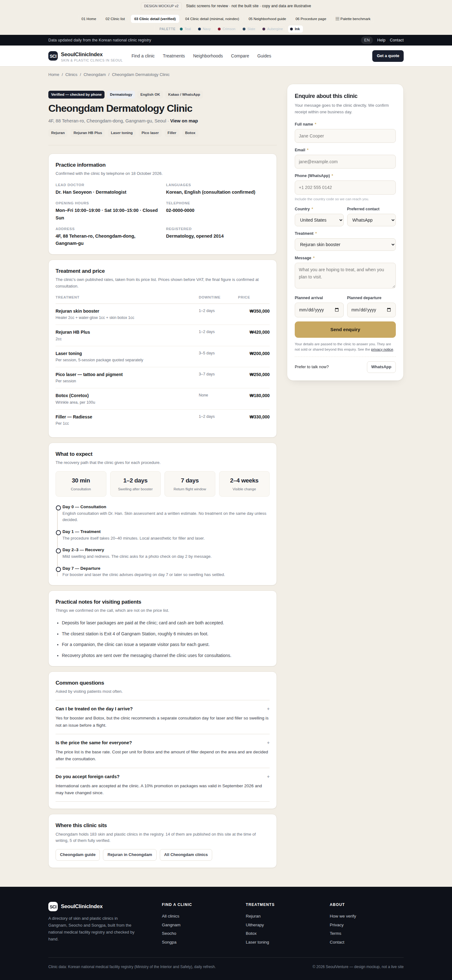Expand 'Is the price the same' question
Screen dimensions: 452x980
pyautogui.click(x=163, y=743)
